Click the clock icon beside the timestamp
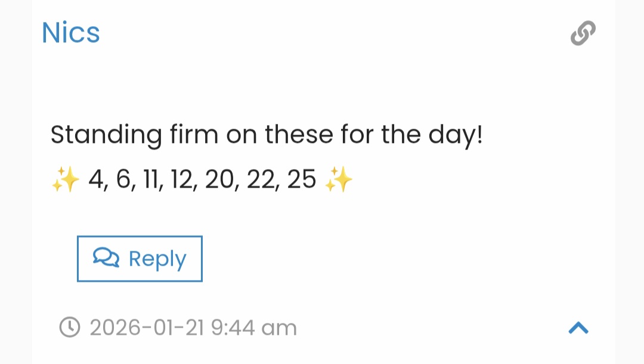The height and width of the screenshot is (364, 644). pos(69,327)
